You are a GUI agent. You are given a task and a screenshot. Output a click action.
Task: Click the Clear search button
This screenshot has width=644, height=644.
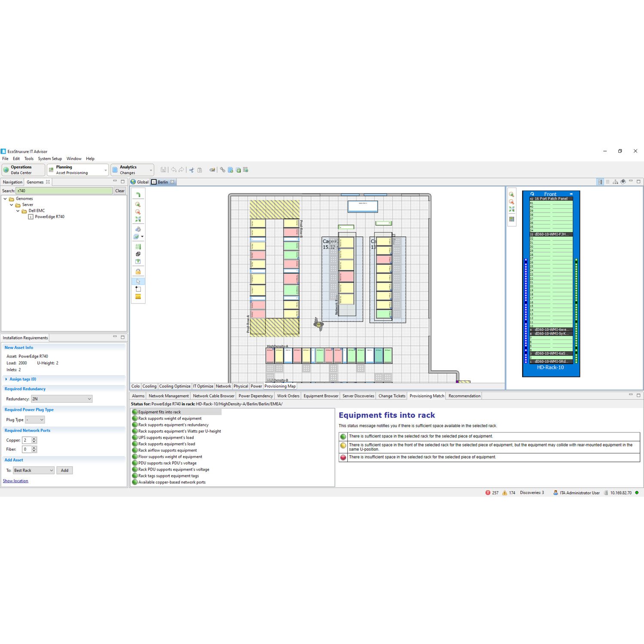click(120, 191)
